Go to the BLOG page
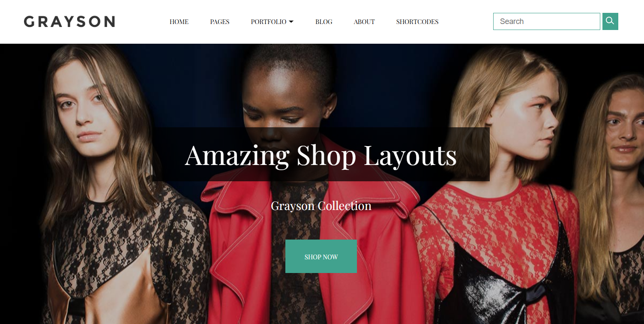The width and height of the screenshot is (644, 324). pos(324,22)
